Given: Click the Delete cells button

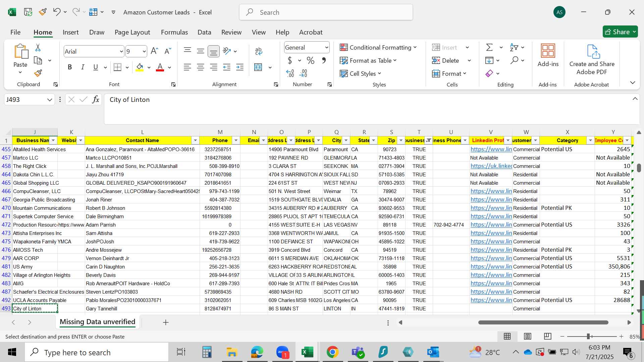Looking at the screenshot, I should 446,60.
